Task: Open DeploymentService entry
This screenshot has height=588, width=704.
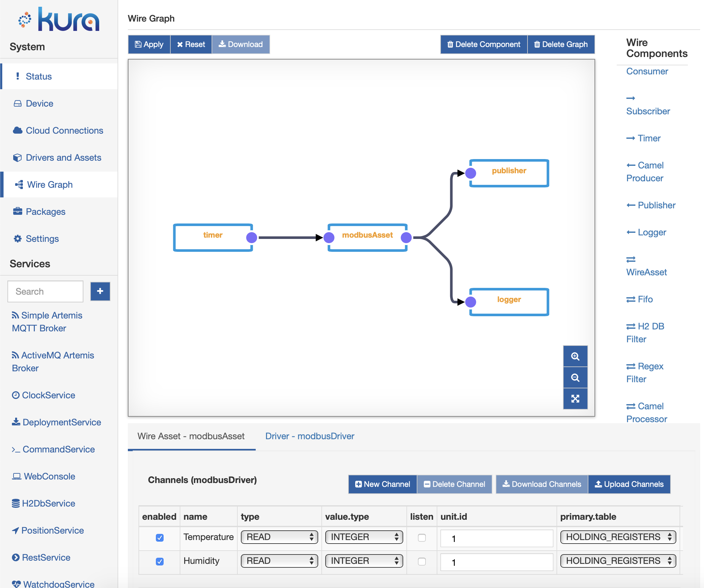Action: [56, 422]
